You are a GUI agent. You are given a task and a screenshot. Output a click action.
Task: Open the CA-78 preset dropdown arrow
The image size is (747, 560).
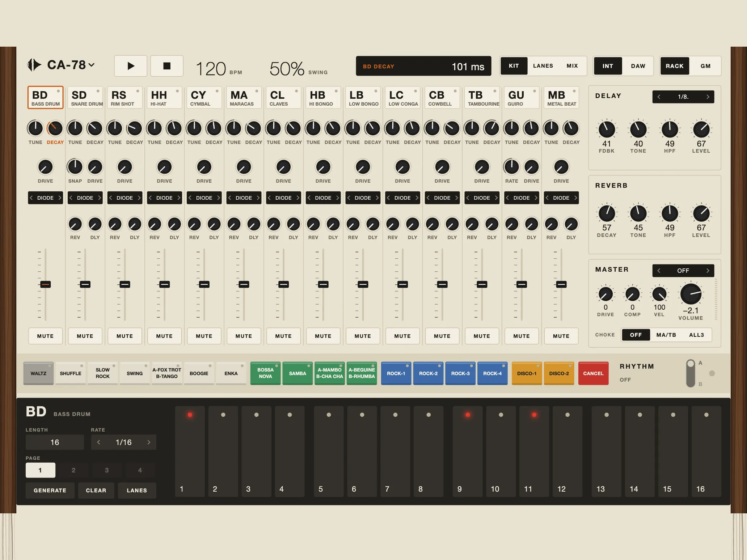pos(92,65)
